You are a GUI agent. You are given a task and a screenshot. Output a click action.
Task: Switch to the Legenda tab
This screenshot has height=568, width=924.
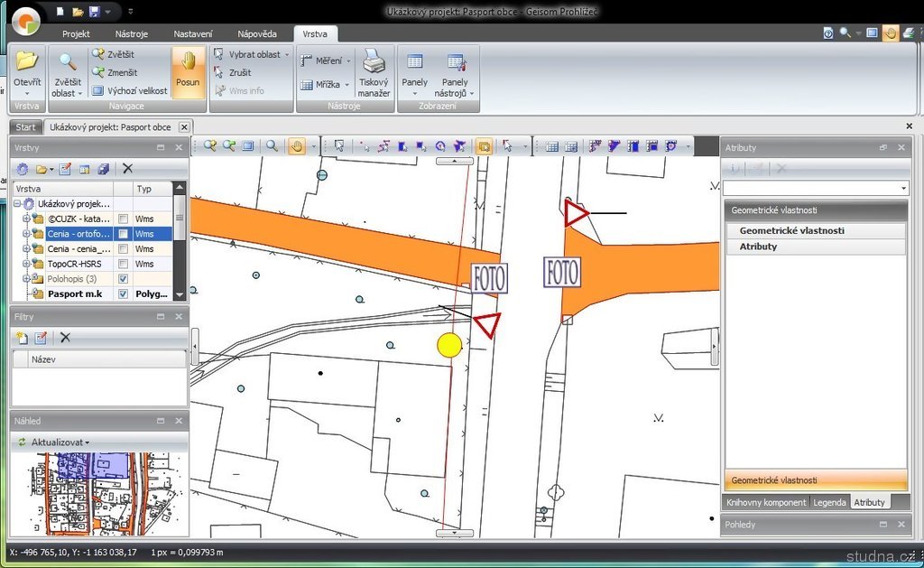point(829,502)
